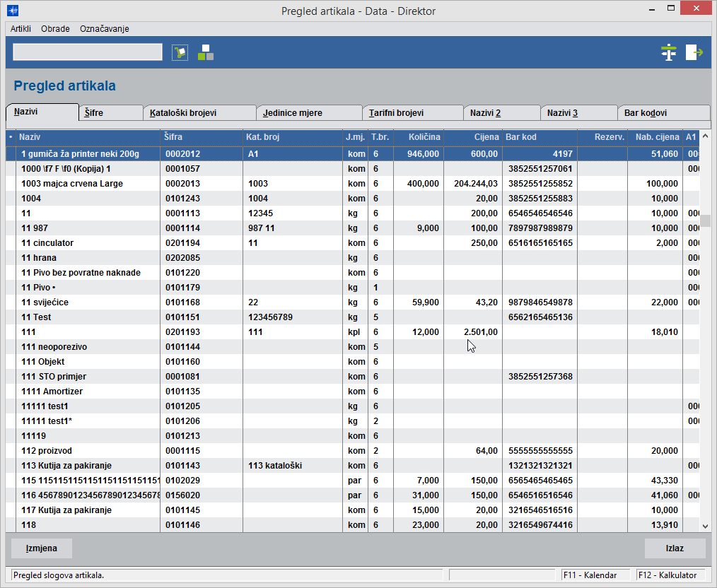This screenshot has width=717, height=588.
Task: Click the Kat. broj column header
Action: [x=293, y=137]
